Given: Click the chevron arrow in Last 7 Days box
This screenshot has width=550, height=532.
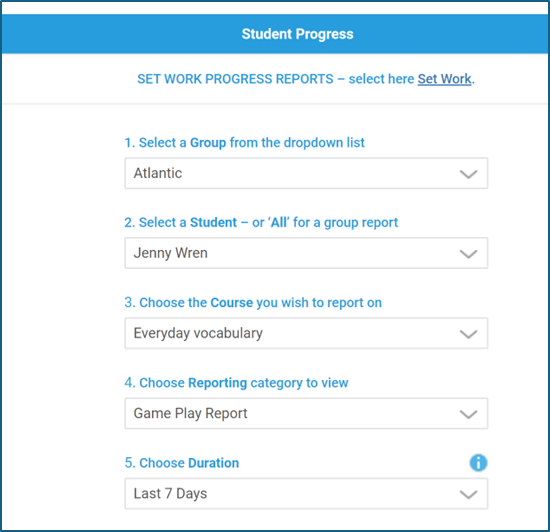Looking at the screenshot, I should (x=468, y=494).
